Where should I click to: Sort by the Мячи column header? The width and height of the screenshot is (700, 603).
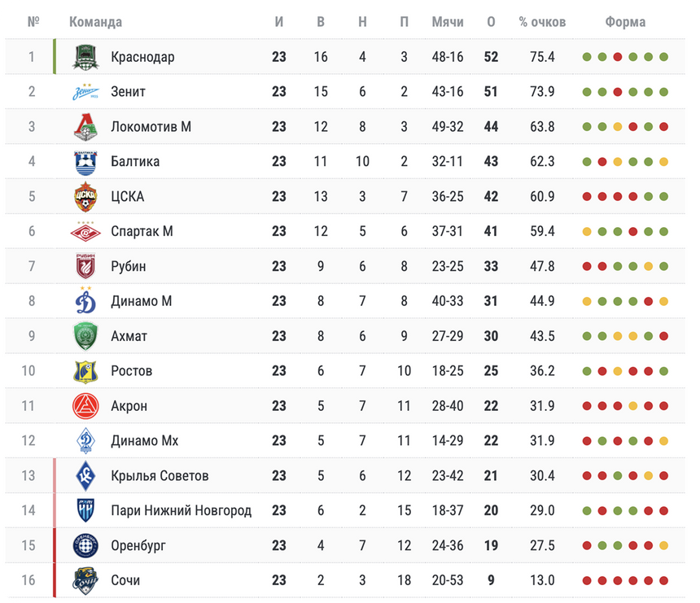click(x=448, y=22)
